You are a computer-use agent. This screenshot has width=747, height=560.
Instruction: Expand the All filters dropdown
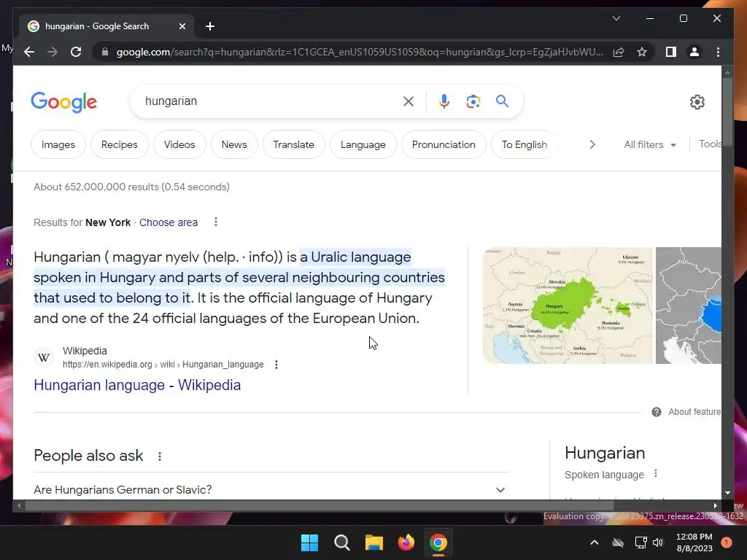(x=650, y=145)
